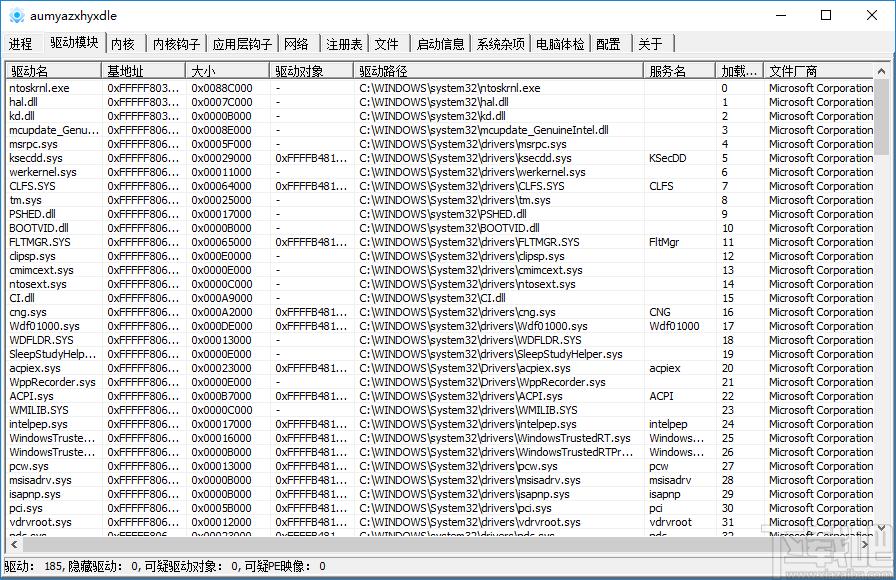Select the 驱动模块 tab
The width and height of the screenshot is (896, 580).
74,42
